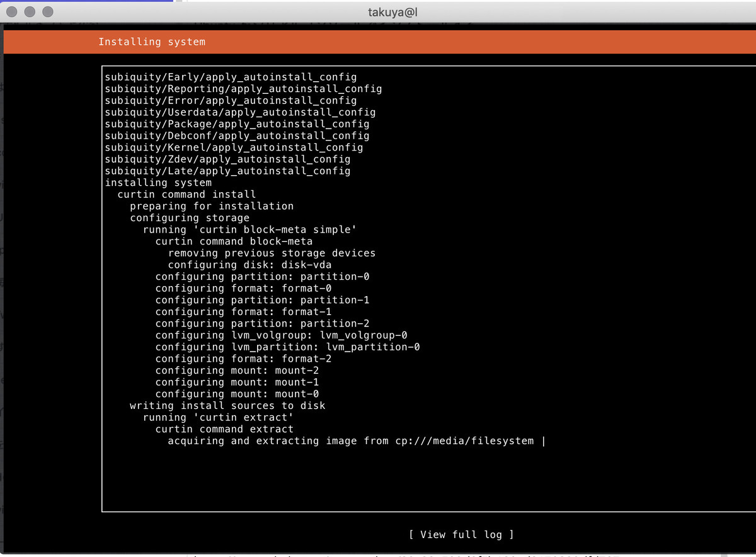
Task: Click the 'curtin command extract' line
Action: tap(224, 429)
